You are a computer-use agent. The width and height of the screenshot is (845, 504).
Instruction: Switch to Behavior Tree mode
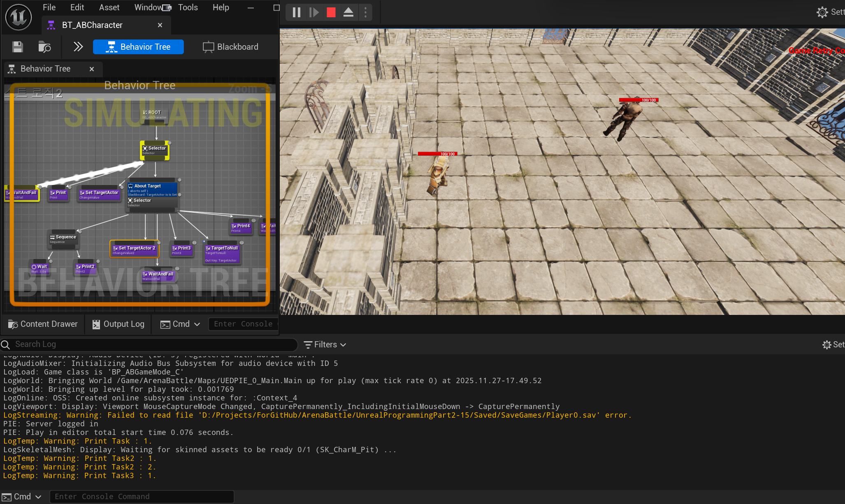[138, 47]
